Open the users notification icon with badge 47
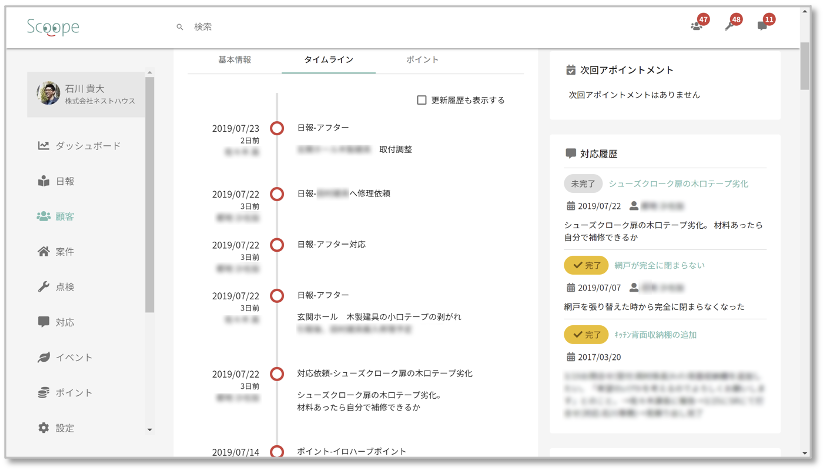The width and height of the screenshot is (824, 472). tap(697, 25)
